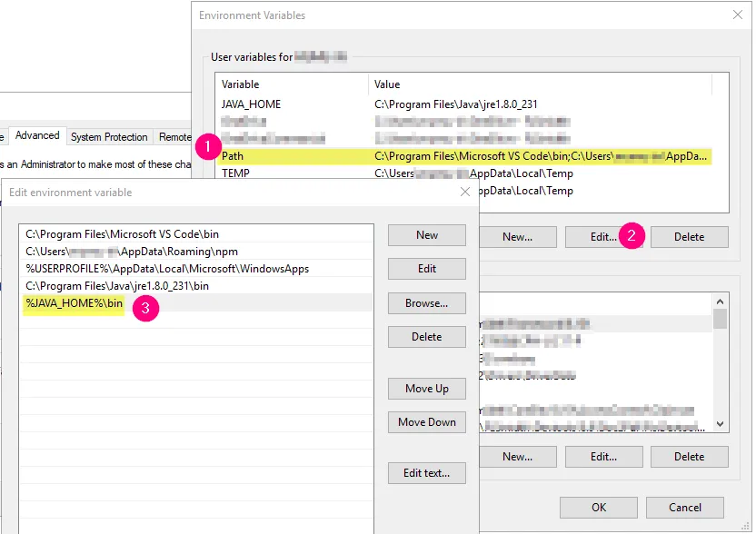Click New... under System variables
The height and width of the screenshot is (534, 756).
point(517,457)
